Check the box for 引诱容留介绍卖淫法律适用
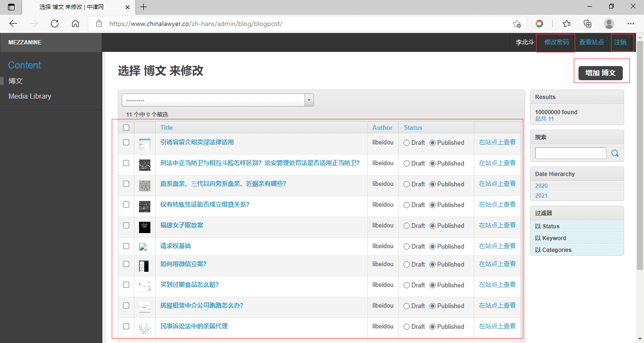Image resolution: width=644 pixels, height=343 pixels. tap(126, 142)
